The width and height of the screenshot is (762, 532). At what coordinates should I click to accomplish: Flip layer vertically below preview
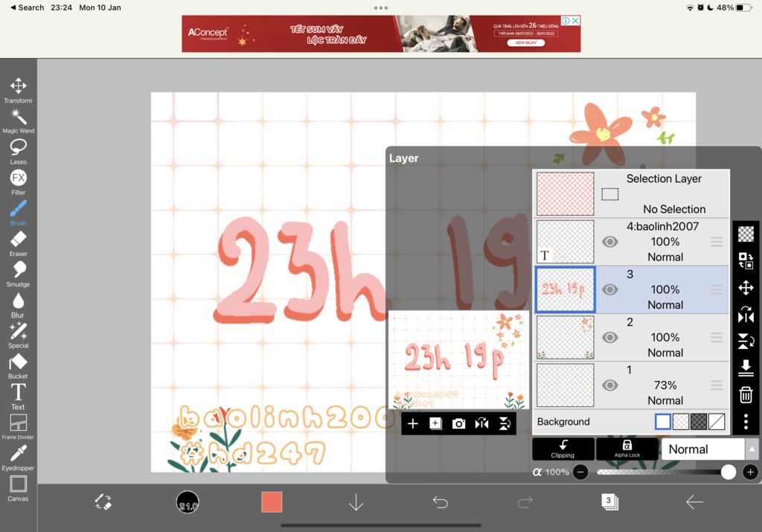[505, 423]
